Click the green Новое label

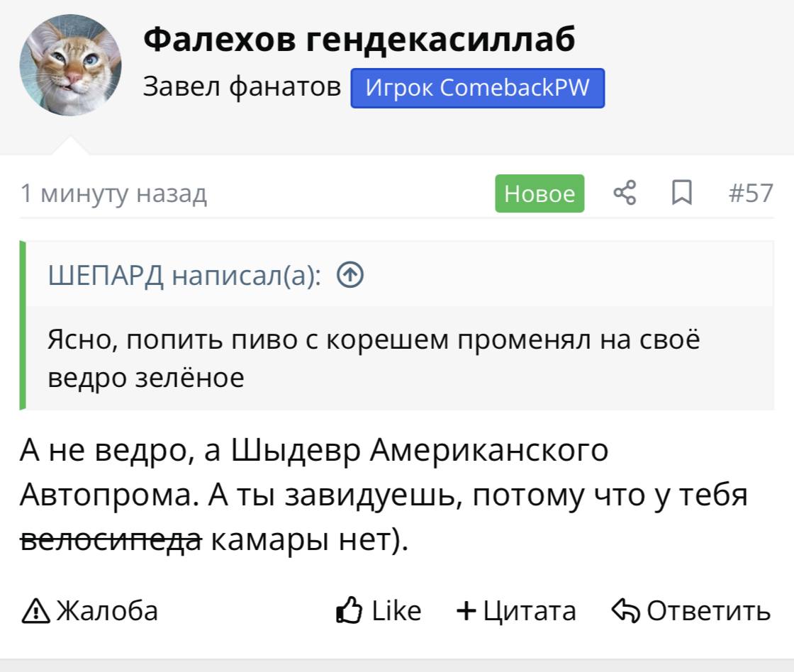[539, 193]
